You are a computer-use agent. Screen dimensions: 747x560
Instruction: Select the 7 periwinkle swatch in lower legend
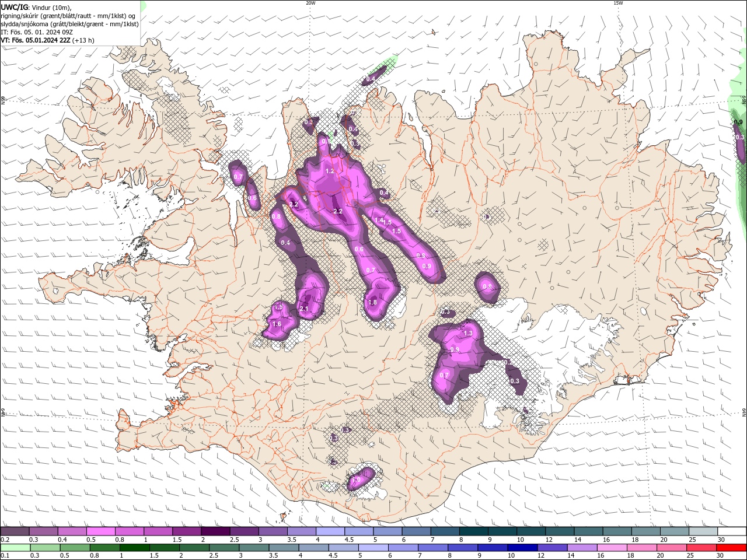[x=433, y=548]
